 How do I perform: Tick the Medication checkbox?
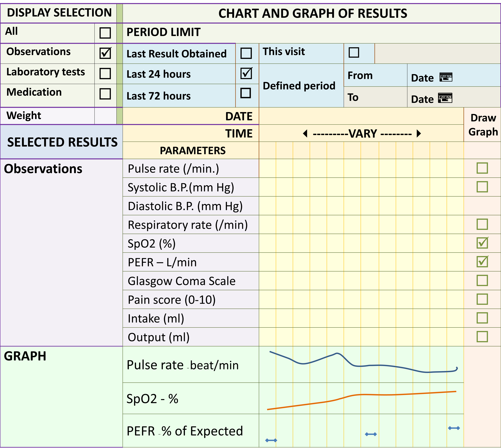(105, 94)
